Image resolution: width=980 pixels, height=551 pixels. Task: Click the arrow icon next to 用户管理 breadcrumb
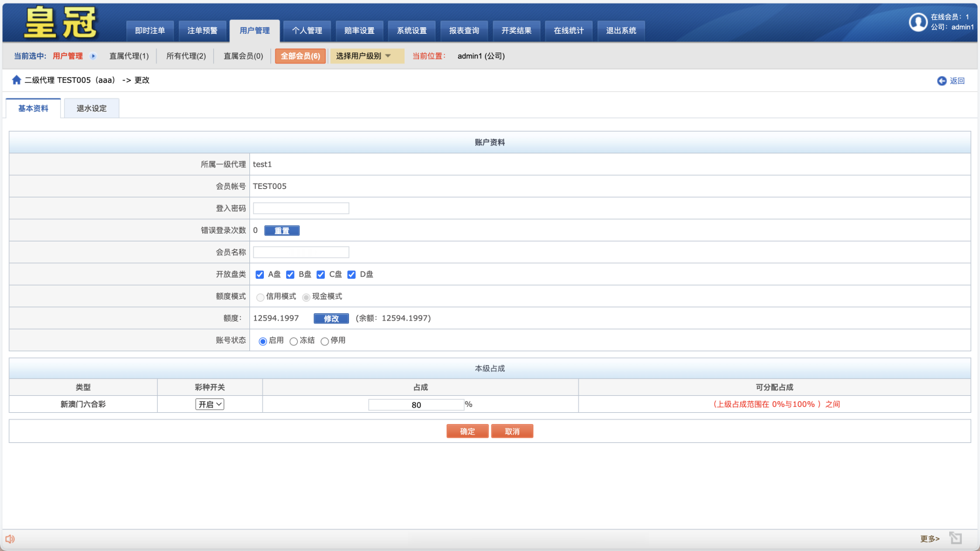pyautogui.click(x=93, y=56)
